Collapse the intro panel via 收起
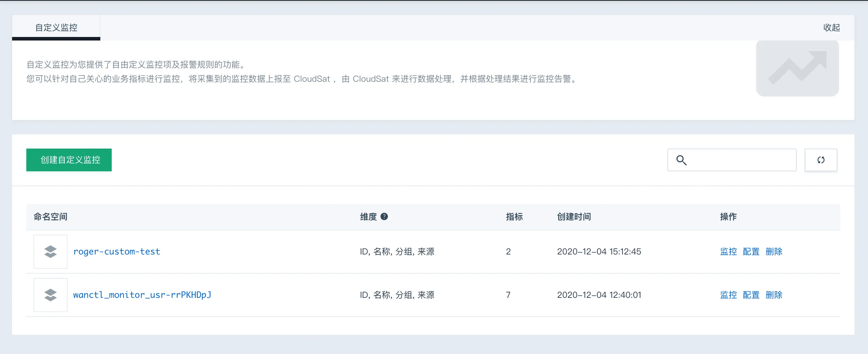This screenshot has height=354, width=868. pyautogui.click(x=831, y=28)
